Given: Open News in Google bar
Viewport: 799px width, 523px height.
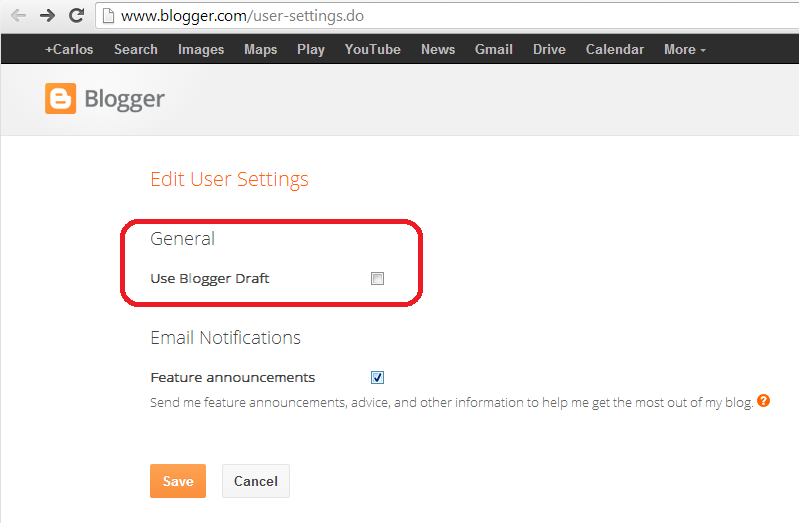Looking at the screenshot, I should (438, 49).
